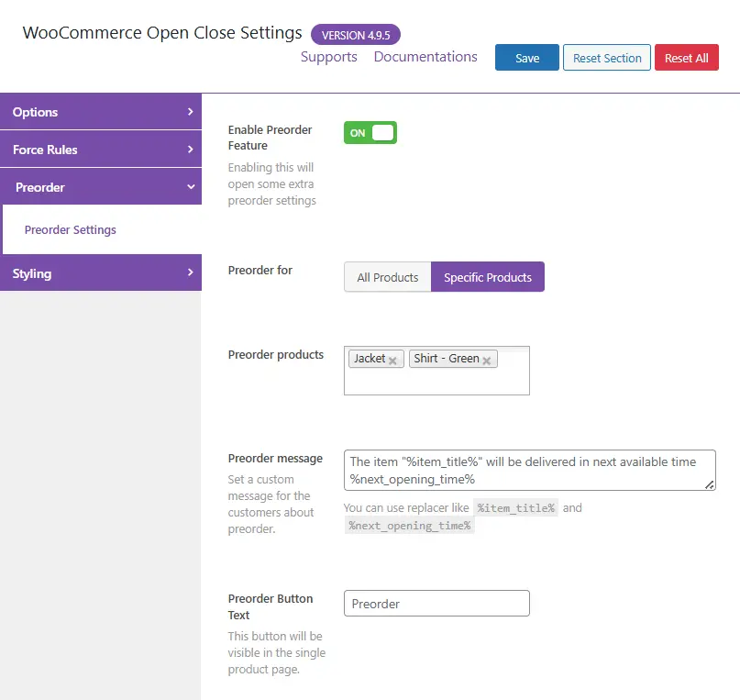
Task: Remove Shirt - Green tag from products
Action: coord(487,361)
